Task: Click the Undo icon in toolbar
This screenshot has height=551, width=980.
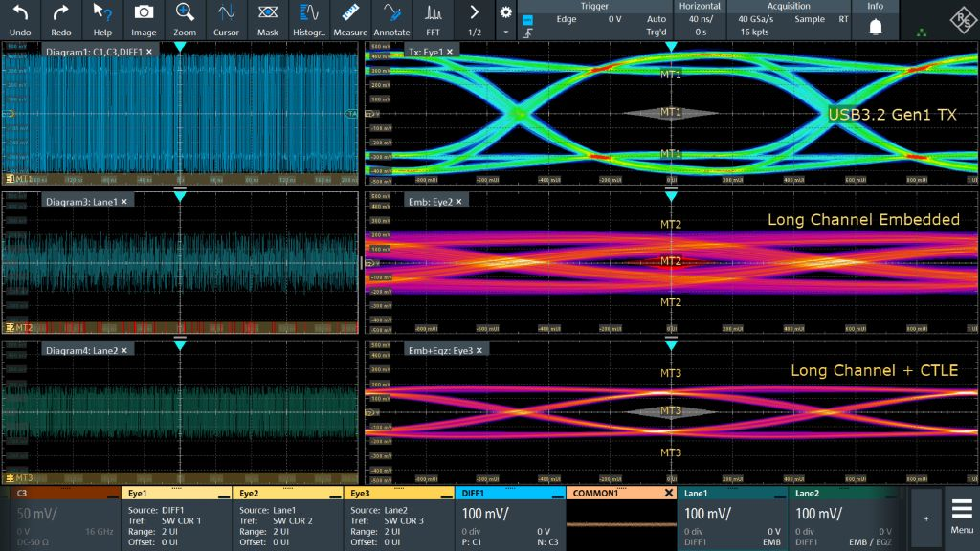Action: point(20,13)
